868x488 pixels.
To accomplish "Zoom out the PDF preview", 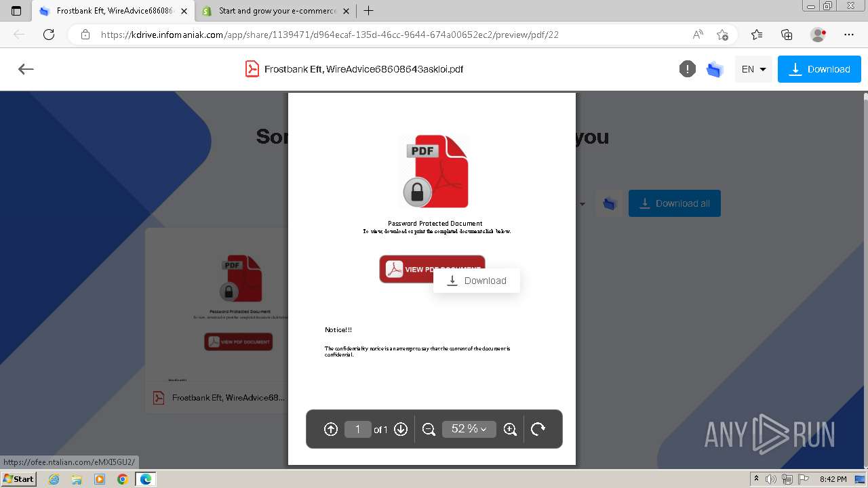I will (x=429, y=429).
